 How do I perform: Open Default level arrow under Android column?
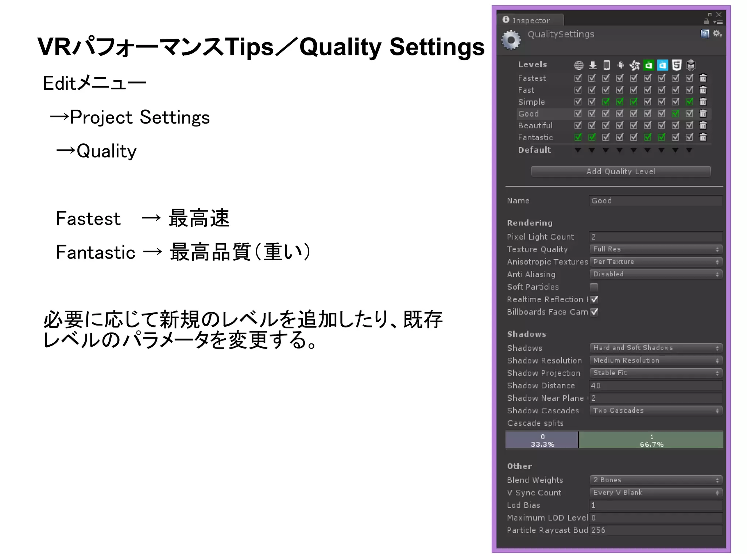[x=619, y=150]
